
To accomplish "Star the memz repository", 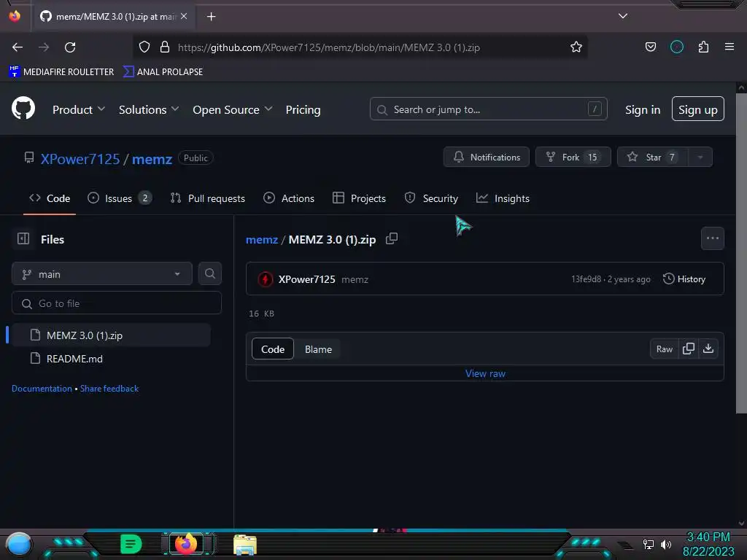I will 653,157.
